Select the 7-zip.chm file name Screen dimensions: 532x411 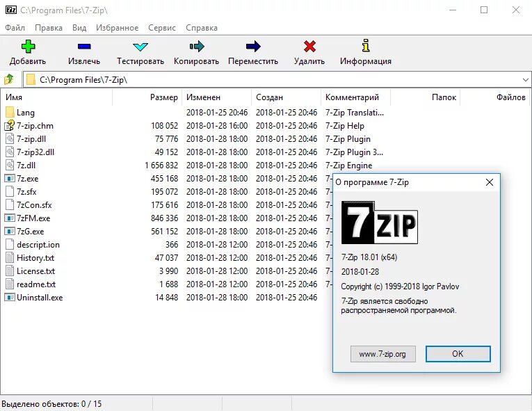click(x=35, y=126)
